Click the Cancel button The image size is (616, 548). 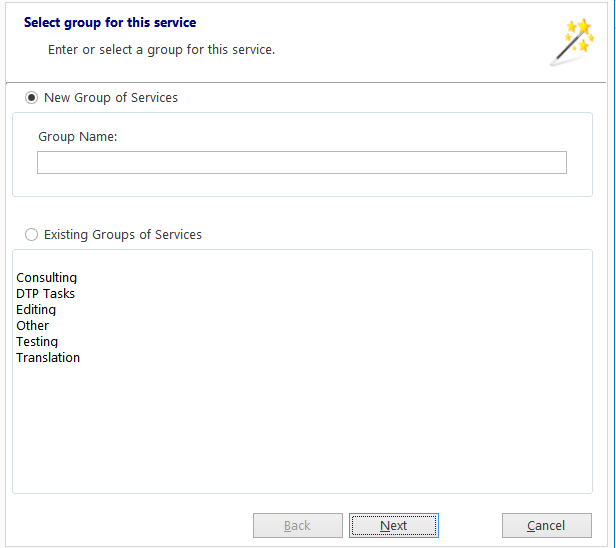[546, 525]
